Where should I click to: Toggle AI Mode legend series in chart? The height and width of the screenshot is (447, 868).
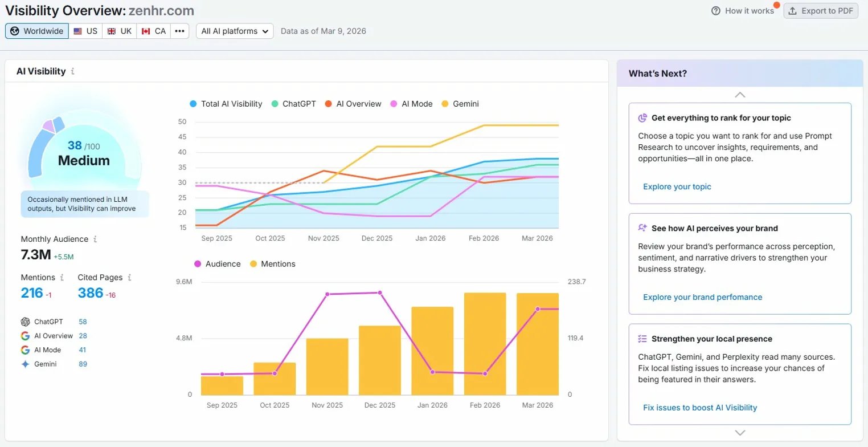[x=411, y=104]
